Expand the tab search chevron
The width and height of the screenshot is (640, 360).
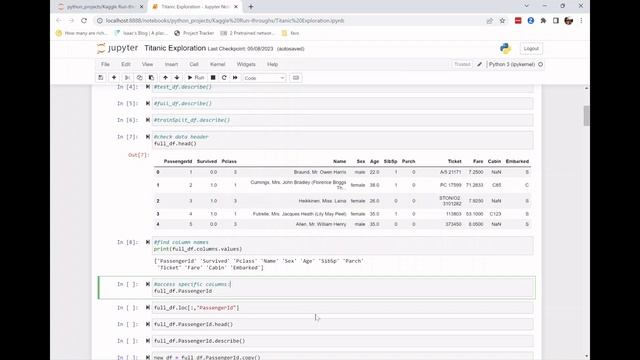[x=527, y=6]
